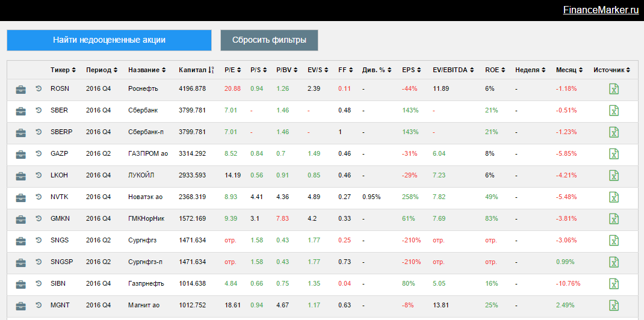Select SBERP ticker text
This screenshot has width=644, height=320.
coord(60,132)
